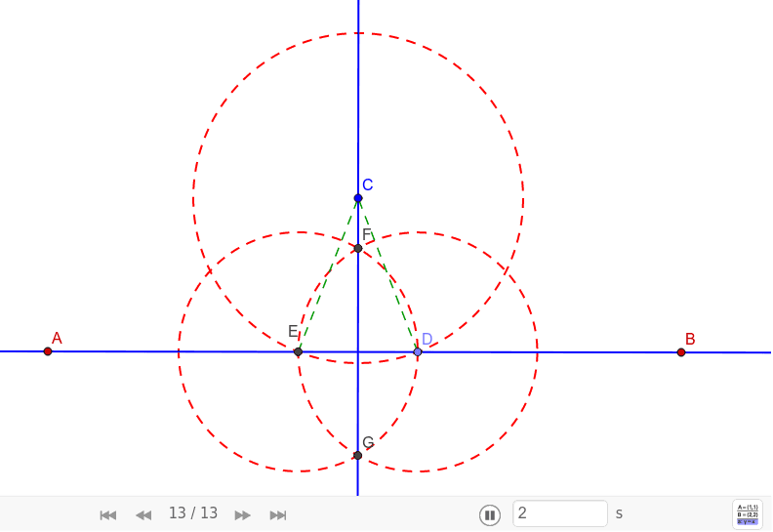Open the construction protocol icon

[x=748, y=514]
